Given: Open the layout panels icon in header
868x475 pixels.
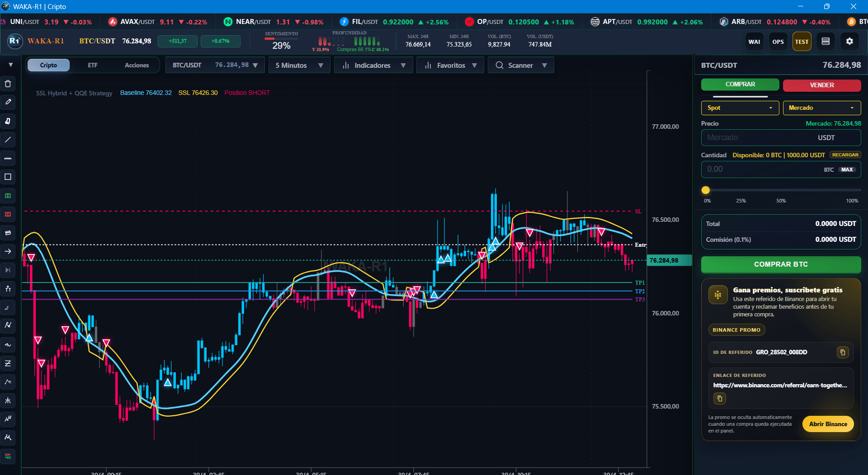Looking at the screenshot, I should [826, 42].
